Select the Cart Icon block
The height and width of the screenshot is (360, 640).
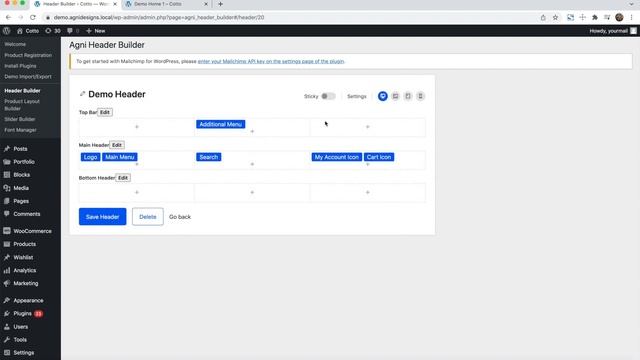(379, 157)
